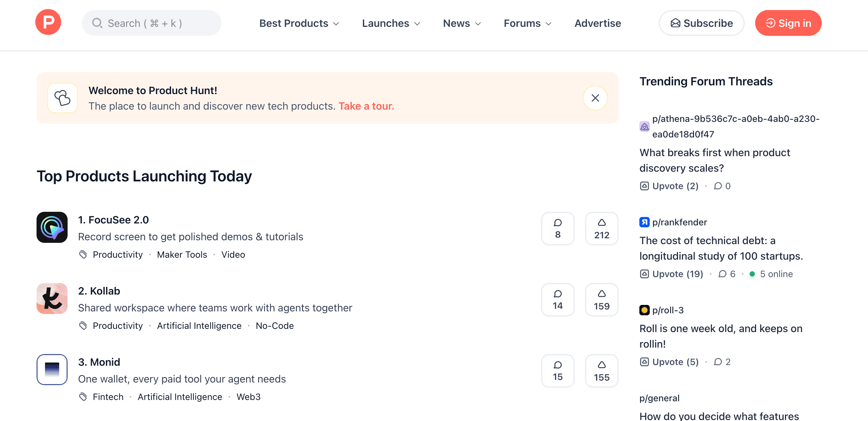
Task: Select the tag icon on the Kollab row
Action: click(x=83, y=326)
